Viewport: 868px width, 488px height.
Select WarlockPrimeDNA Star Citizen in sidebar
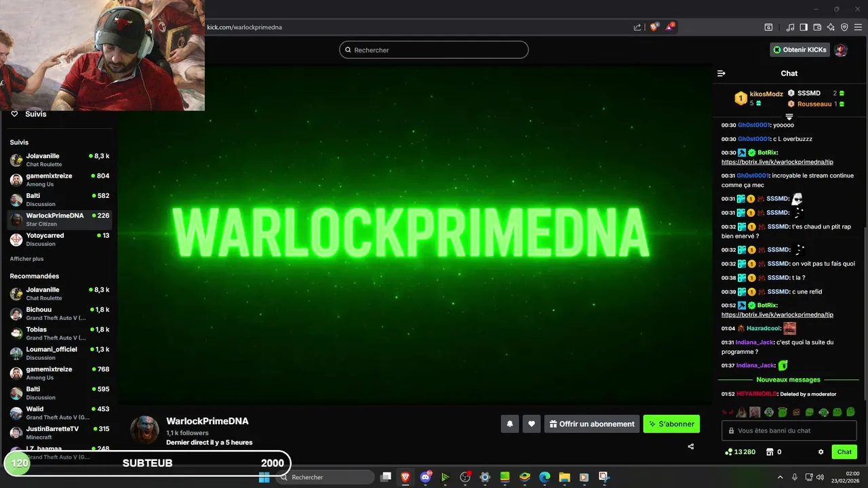(x=60, y=220)
